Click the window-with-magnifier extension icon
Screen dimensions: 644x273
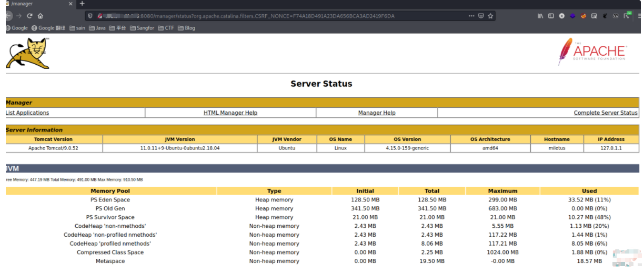(x=593, y=16)
